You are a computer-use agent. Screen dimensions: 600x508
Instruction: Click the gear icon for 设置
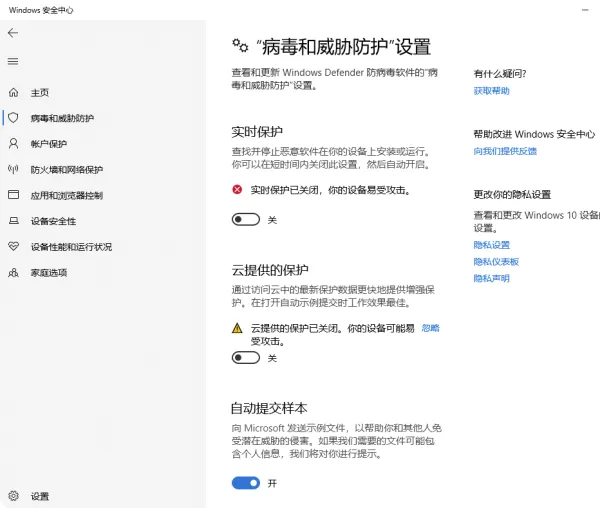coord(13,496)
